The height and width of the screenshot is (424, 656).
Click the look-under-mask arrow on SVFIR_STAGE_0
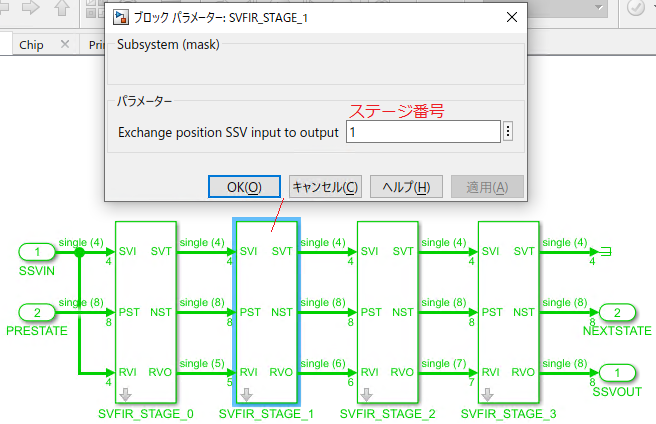pos(125,394)
